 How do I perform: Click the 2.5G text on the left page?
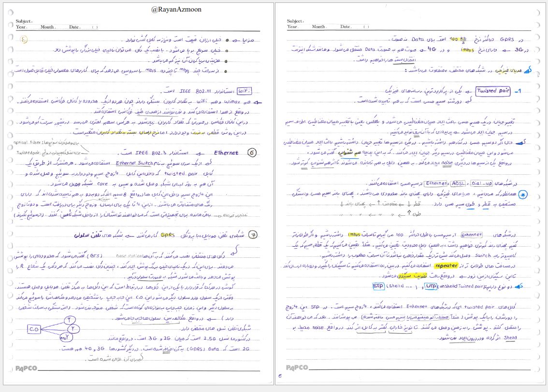tap(210, 338)
